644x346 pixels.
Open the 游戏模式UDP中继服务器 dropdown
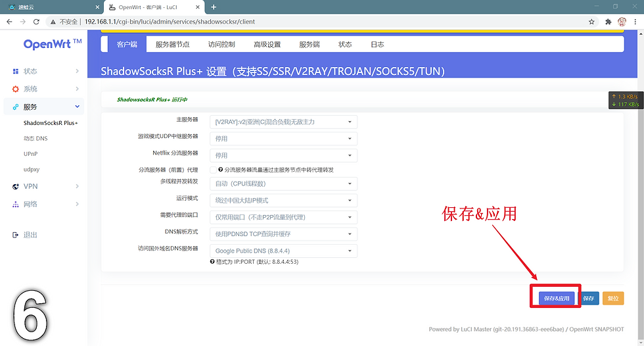[x=283, y=139]
